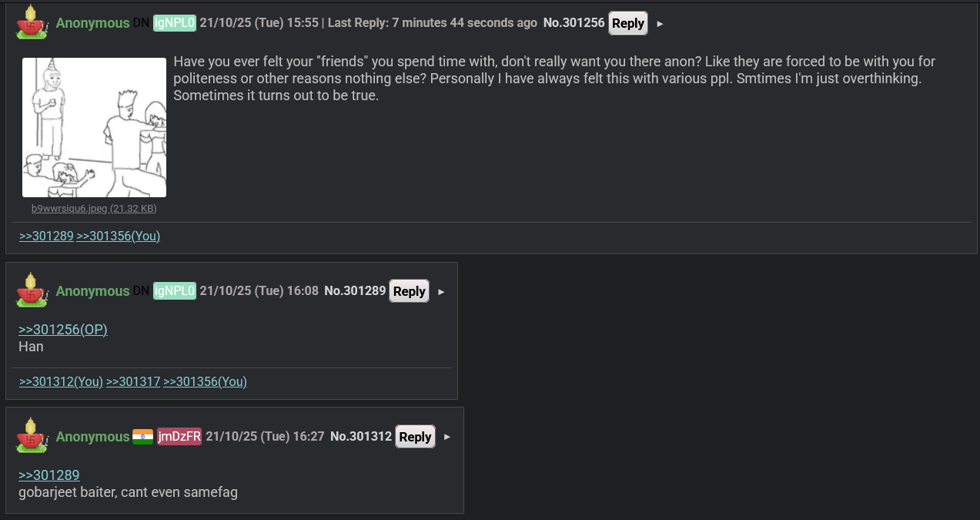Image resolution: width=980 pixels, height=520 pixels.
Task: Click the DN flag label on post 301289
Action: 141,291
